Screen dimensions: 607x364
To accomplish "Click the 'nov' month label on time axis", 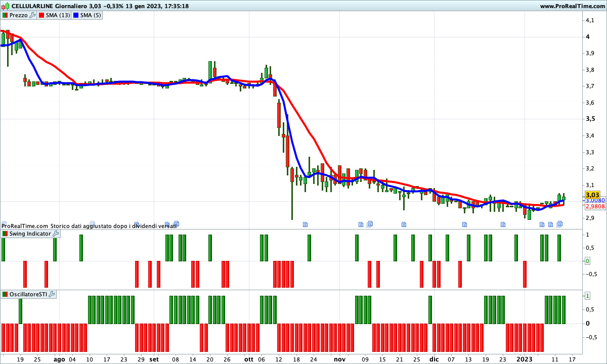I will point(339,359).
